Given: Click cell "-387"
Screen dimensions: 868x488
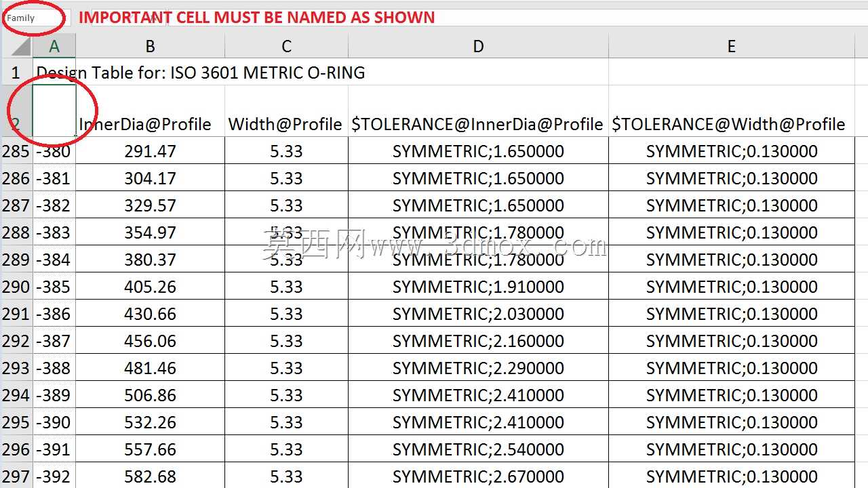Looking at the screenshot, I should pyautogui.click(x=54, y=340).
